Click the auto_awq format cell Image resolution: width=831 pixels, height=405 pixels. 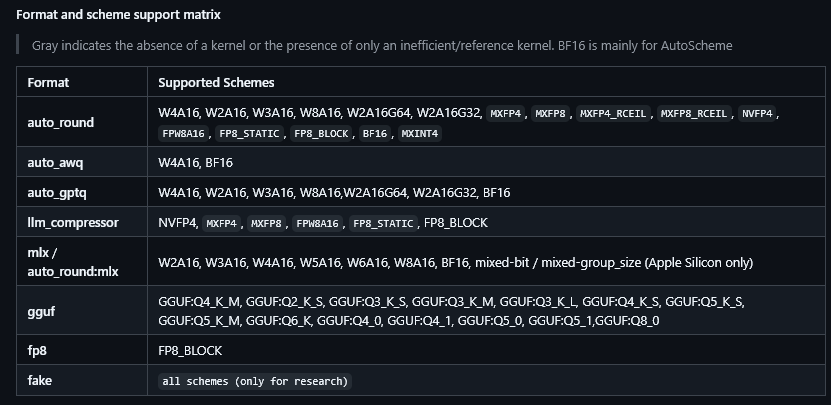82,162
